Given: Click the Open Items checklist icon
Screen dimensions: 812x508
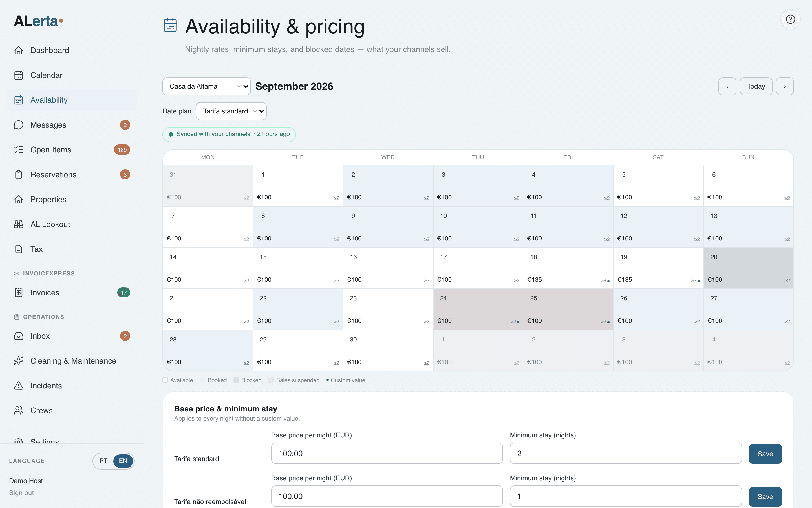Looking at the screenshot, I should pyautogui.click(x=18, y=150).
